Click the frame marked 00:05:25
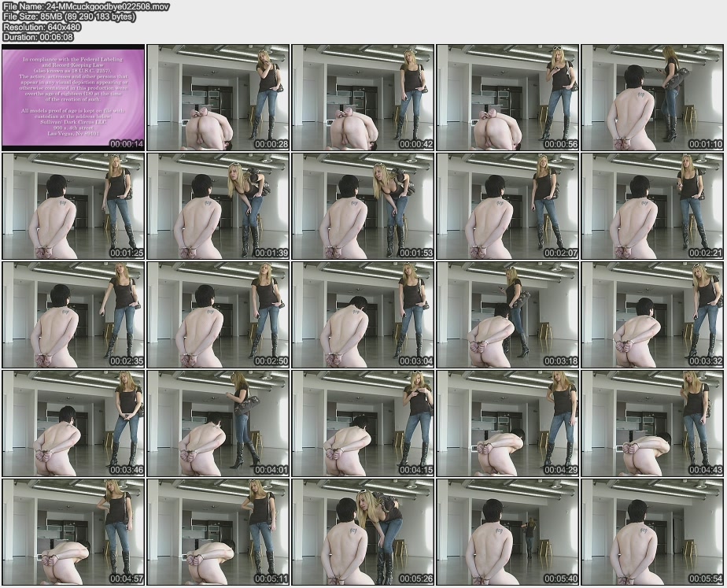727x588 pixels. [x=363, y=531]
